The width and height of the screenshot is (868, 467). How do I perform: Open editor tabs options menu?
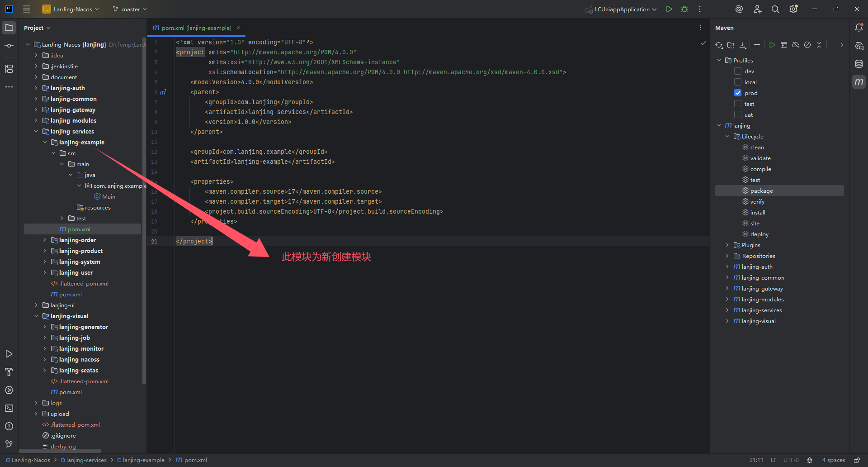coord(701,28)
